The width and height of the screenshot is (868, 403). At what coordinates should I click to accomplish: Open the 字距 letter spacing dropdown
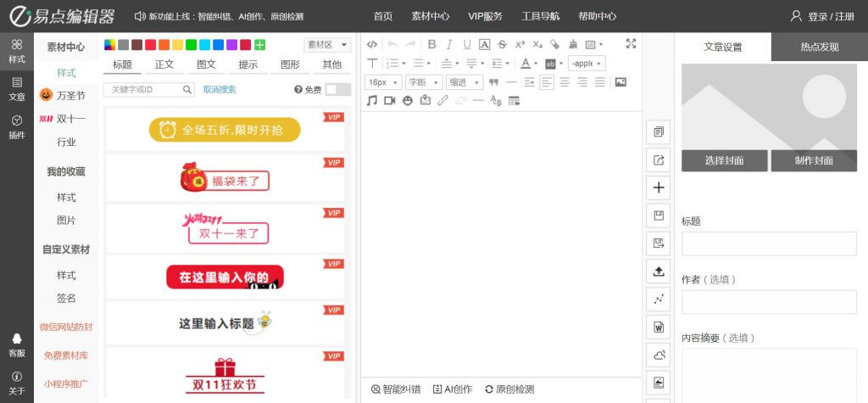coord(424,82)
